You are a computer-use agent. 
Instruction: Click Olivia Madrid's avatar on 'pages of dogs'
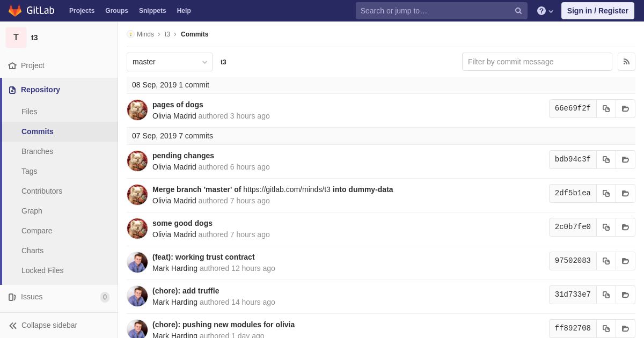point(137,110)
